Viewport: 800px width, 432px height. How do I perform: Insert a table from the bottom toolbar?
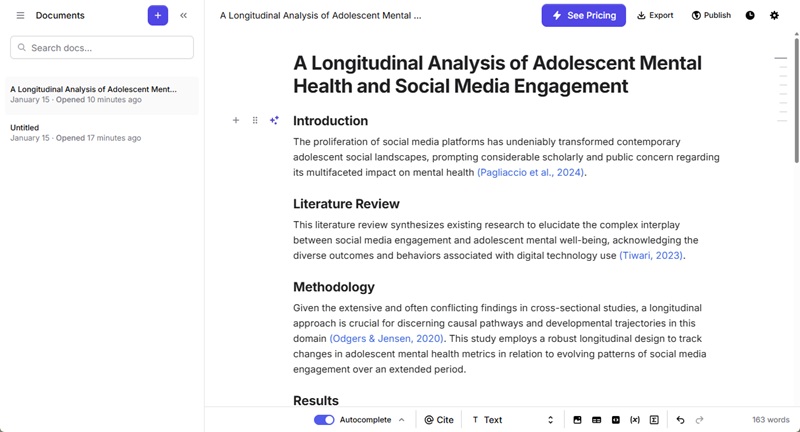coord(596,420)
